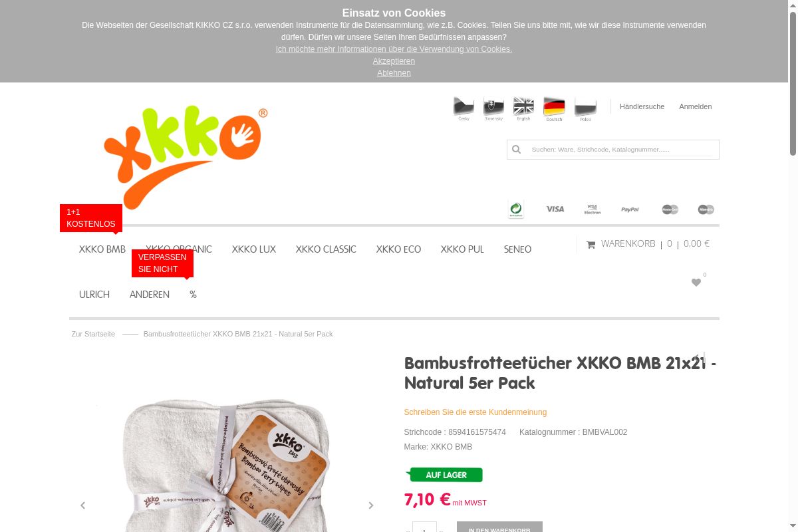
Task: Show previous product image arrow
Action: point(82,505)
